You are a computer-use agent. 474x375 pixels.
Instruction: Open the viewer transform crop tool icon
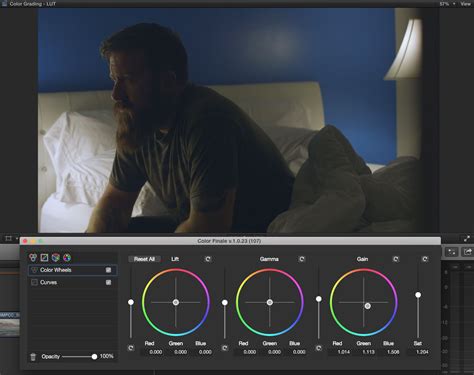(x=9, y=238)
